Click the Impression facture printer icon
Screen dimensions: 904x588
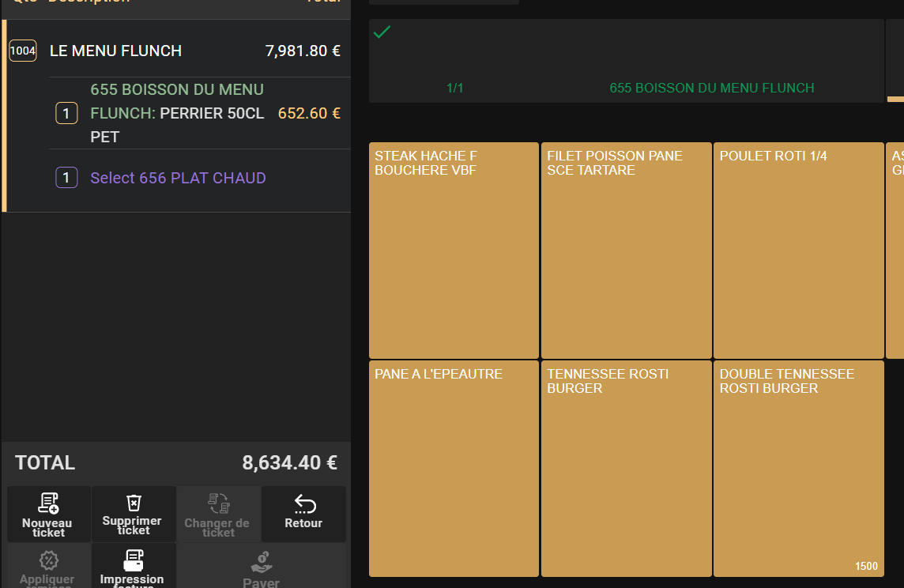[x=134, y=560]
